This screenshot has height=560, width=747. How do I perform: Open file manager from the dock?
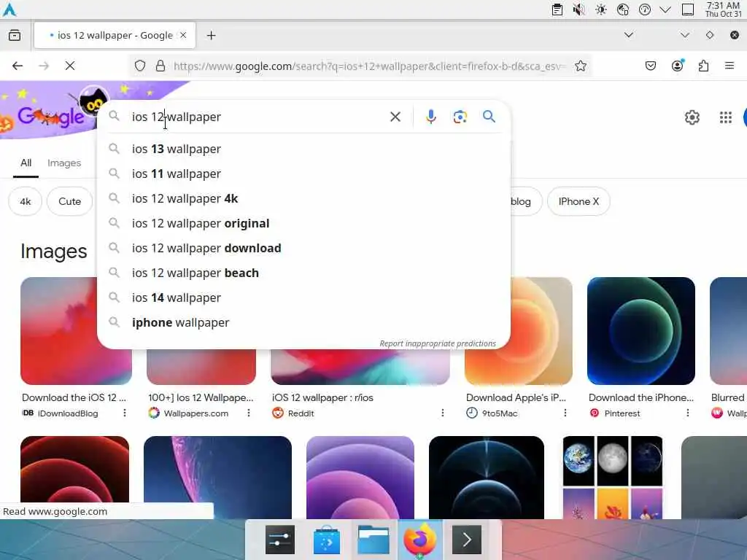tap(373, 540)
